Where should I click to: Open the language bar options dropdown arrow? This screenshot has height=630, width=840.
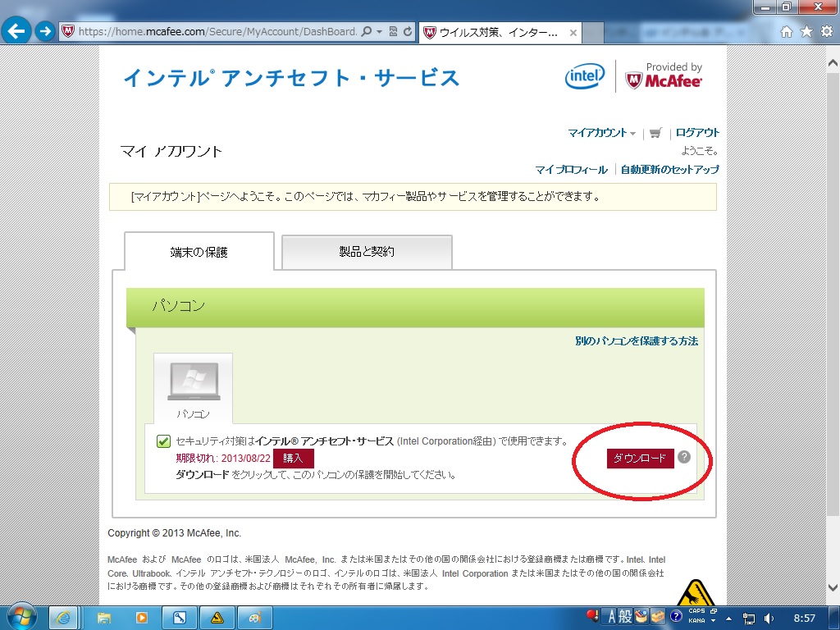click(714, 621)
